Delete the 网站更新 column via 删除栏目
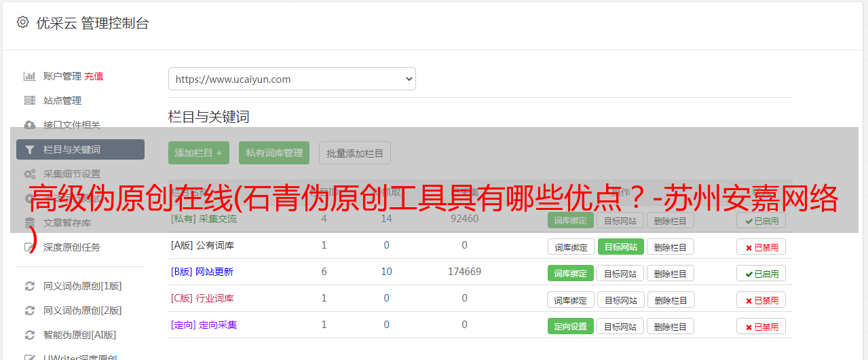This screenshot has height=360, width=868. (x=671, y=273)
